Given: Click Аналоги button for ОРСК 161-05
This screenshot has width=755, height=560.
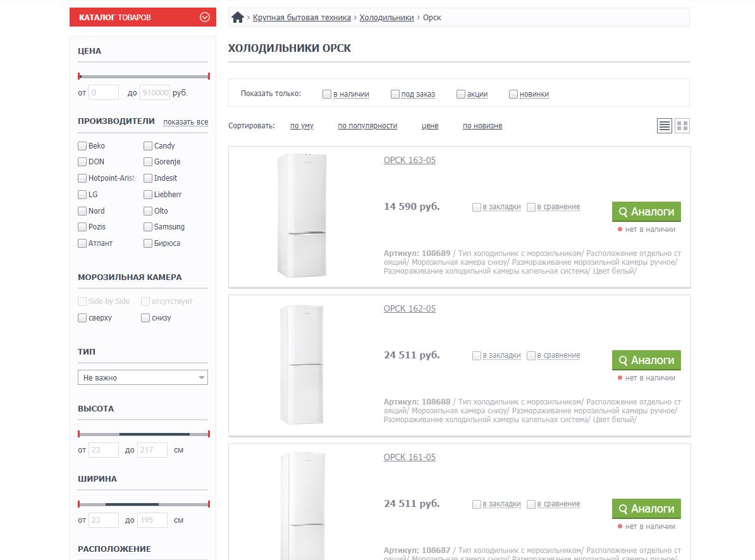Looking at the screenshot, I should tap(646, 509).
